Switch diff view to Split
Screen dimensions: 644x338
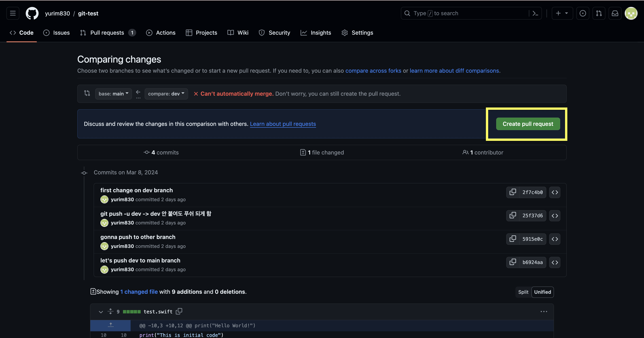[523, 292]
